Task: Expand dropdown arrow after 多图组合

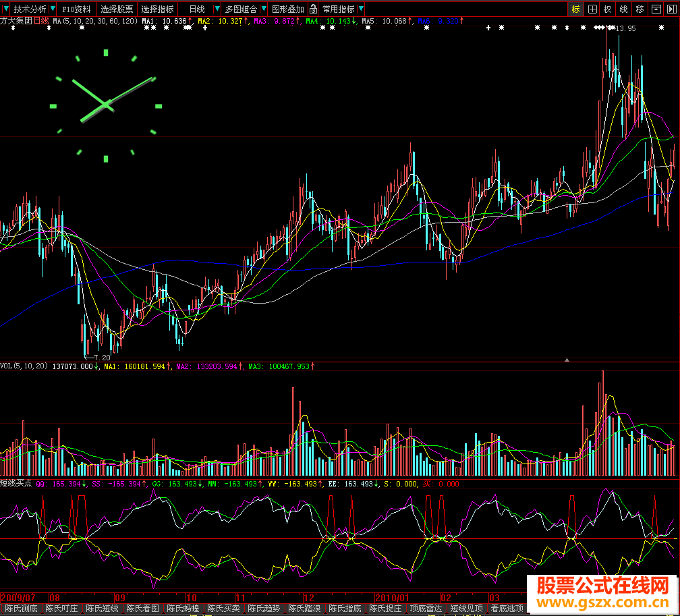Action: pyautogui.click(x=264, y=9)
